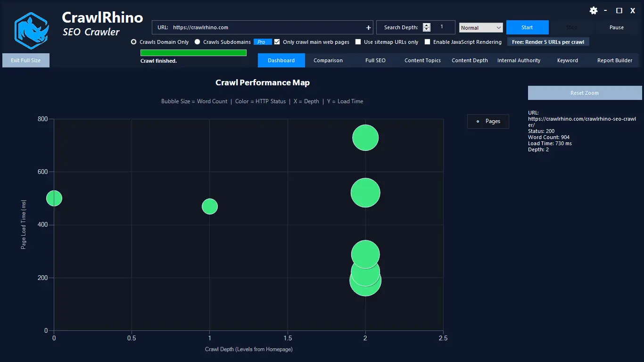Uncheck Only crawl main web pages
This screenshot has width=644, height=362.
pyautogui.click(x=277, y=42)
